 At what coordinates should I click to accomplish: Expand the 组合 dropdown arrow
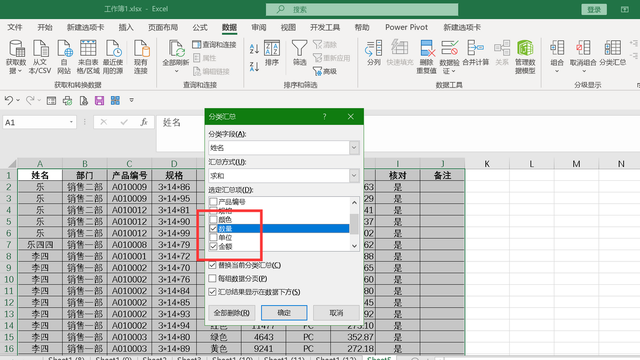point(557,71)
